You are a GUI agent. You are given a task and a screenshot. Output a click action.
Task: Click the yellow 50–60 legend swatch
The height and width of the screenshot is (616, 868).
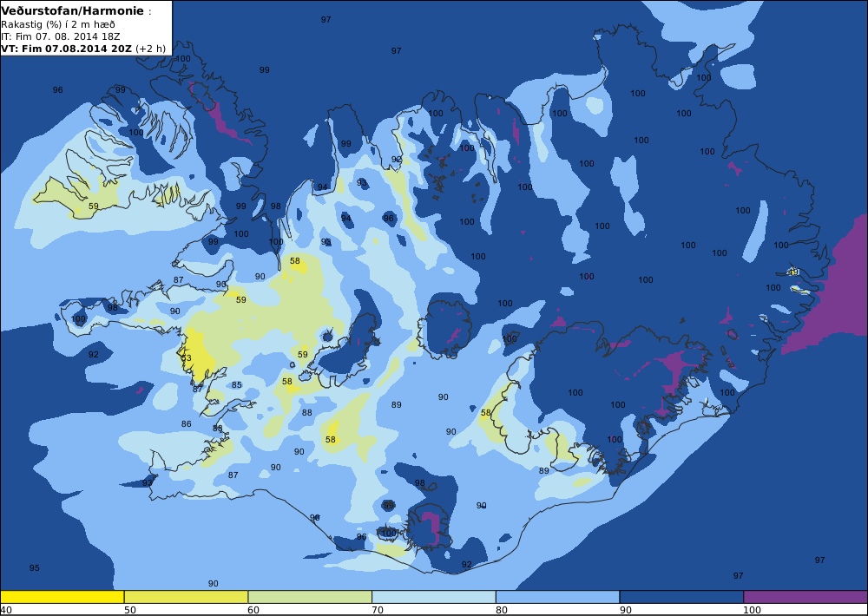coord(186,597)
